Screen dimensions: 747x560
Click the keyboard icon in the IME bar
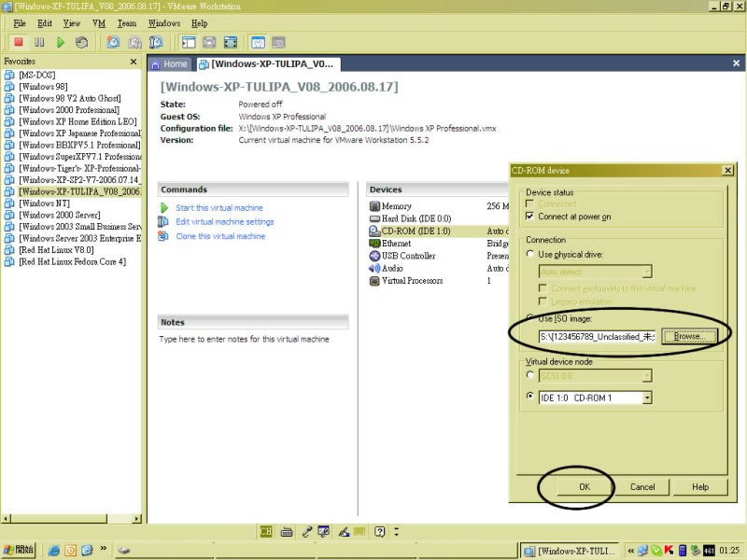point(287,531)
